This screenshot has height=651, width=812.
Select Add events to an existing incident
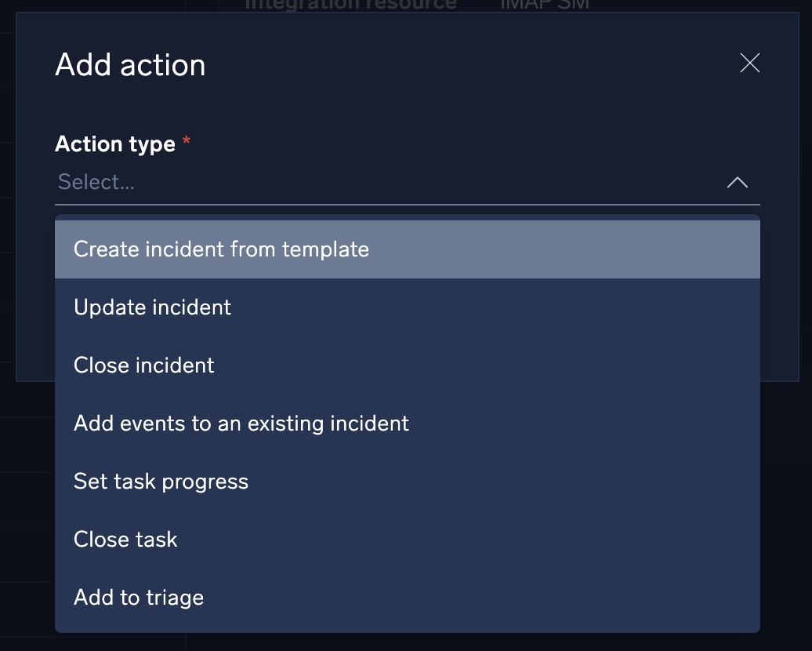(241, 424)
